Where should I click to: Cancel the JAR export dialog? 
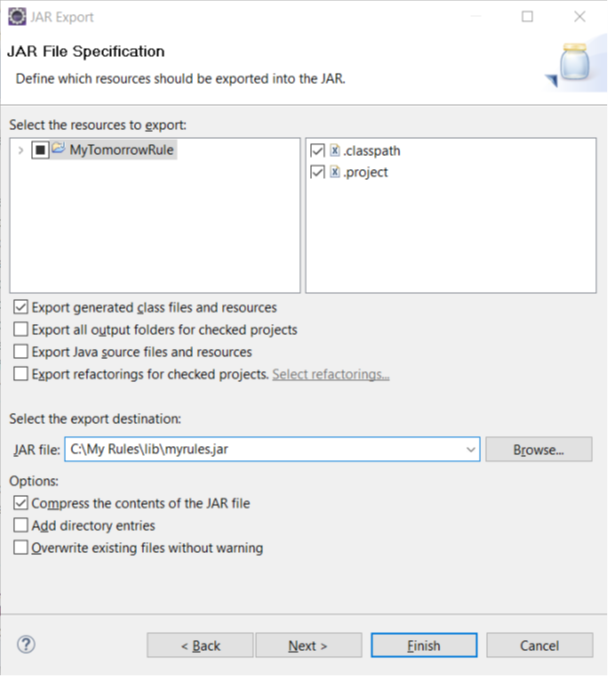[x=539, y=646]
